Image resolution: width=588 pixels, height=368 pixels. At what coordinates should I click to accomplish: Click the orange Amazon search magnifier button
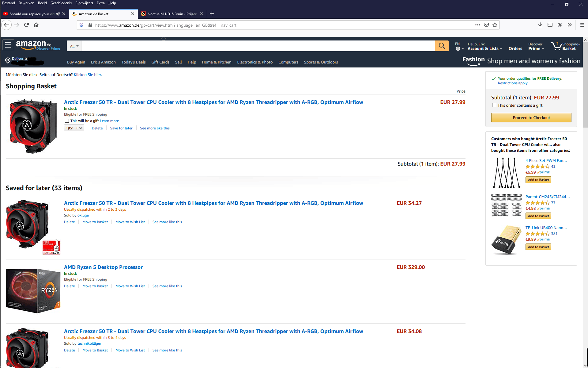tap(442, 46)
